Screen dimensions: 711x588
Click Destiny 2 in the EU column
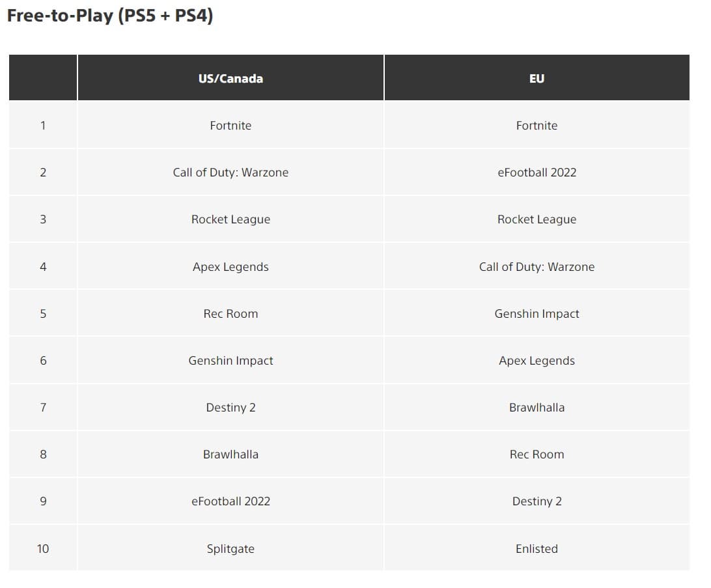[x=537, y=501]
